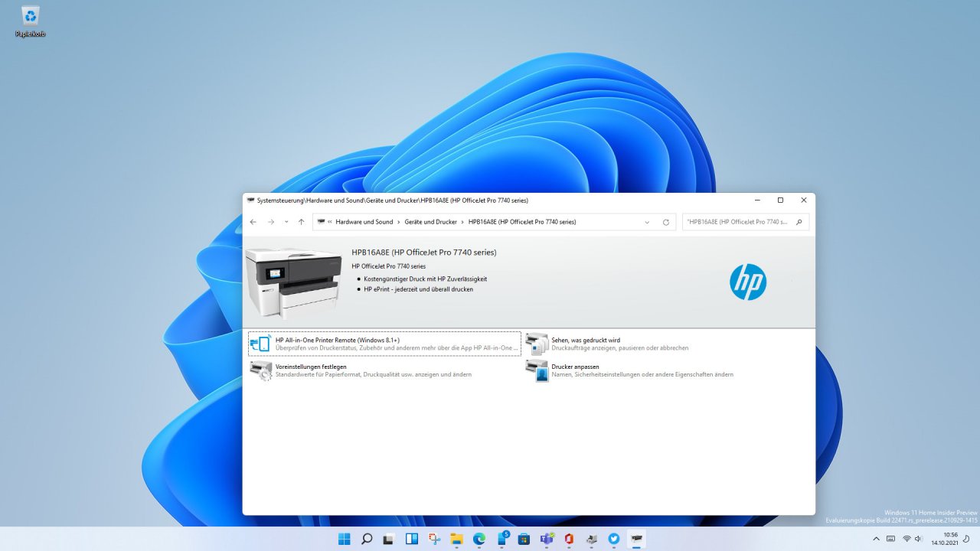Maximize the printer window

pos(780,201)
